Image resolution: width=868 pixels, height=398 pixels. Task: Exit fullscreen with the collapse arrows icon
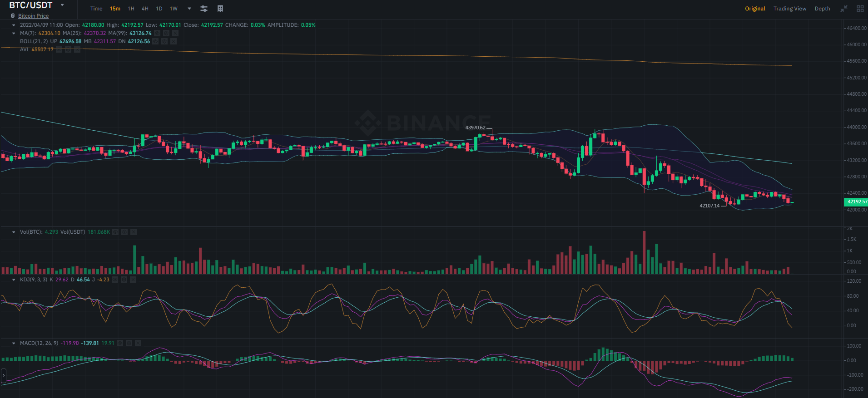[x=844, y=9]
